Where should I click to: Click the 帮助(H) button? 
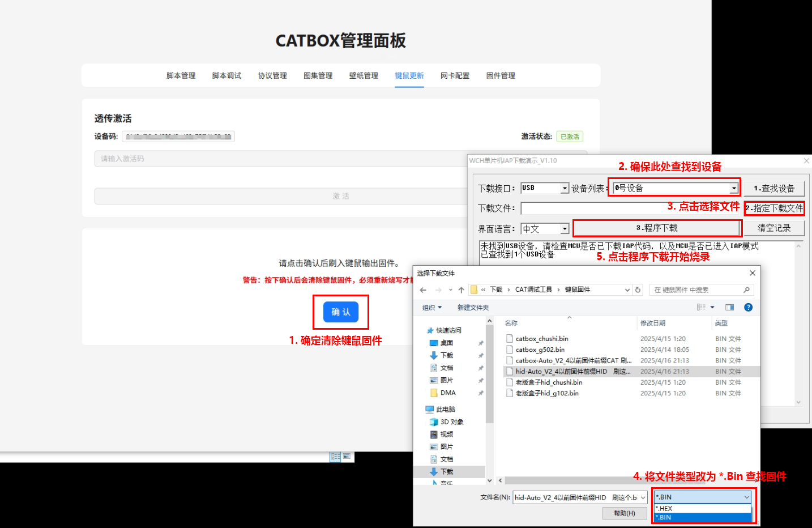coord(625,513)
